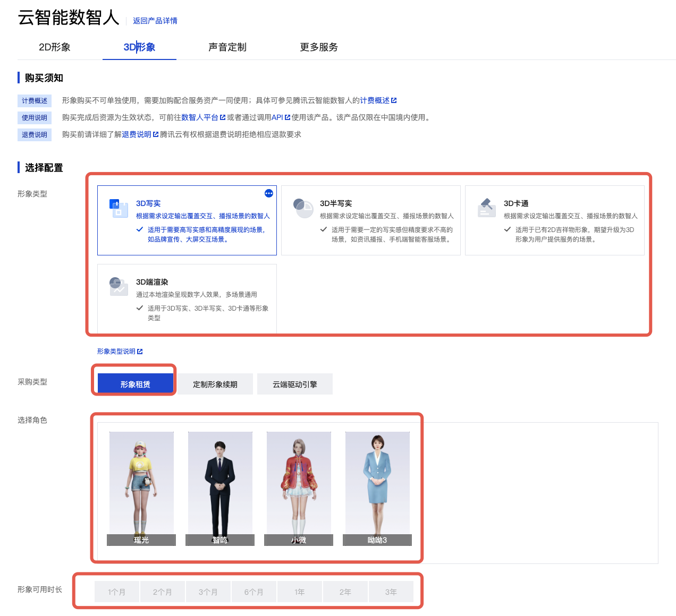Click the 形象类型 field label

coord(32,194)
